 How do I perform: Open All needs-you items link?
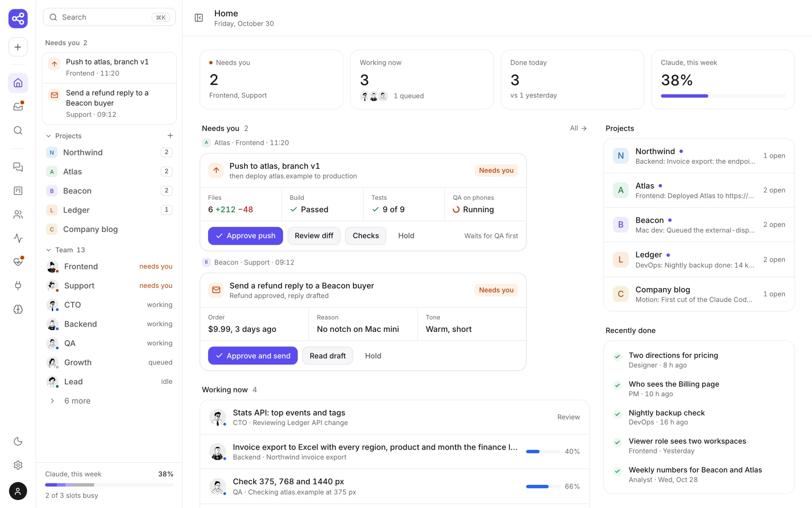coord(578,128)
